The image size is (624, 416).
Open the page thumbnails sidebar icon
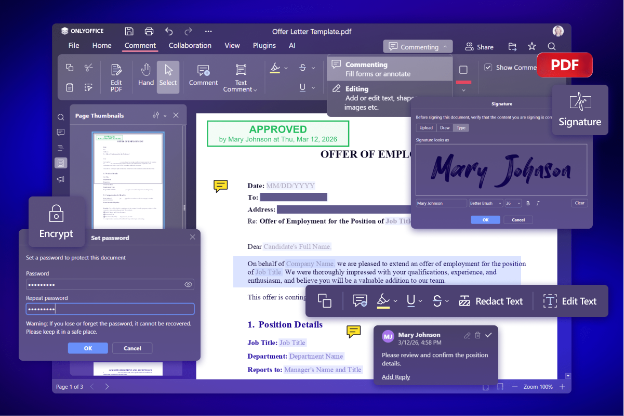tap(61, 163)
